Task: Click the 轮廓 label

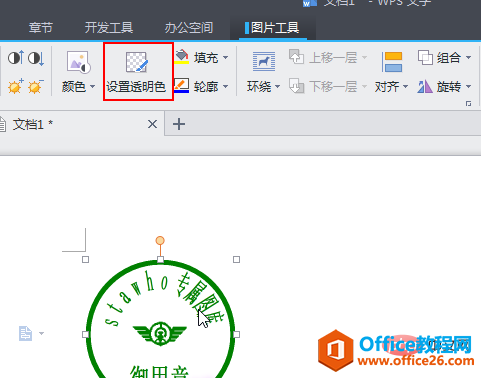Action: [206, 87]
